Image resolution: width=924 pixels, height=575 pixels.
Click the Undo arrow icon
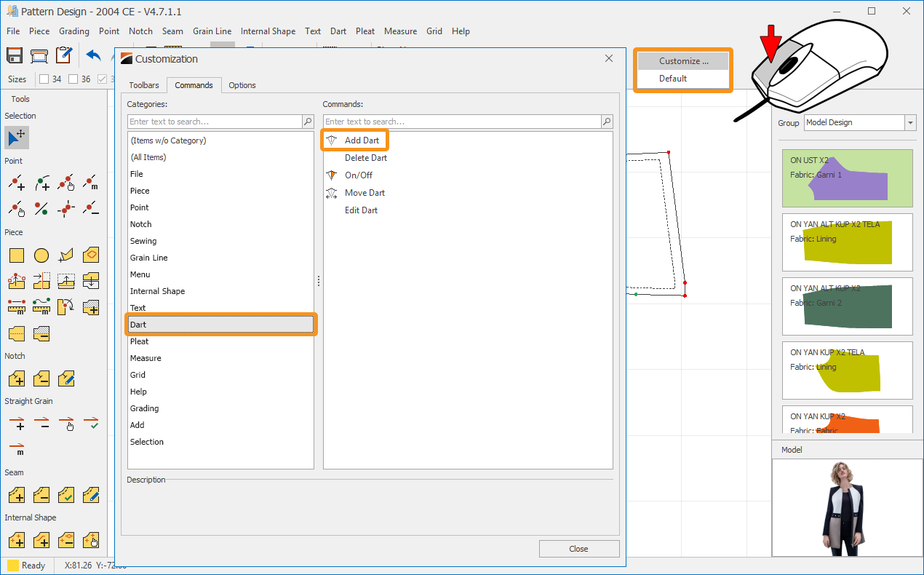[94, 55]
